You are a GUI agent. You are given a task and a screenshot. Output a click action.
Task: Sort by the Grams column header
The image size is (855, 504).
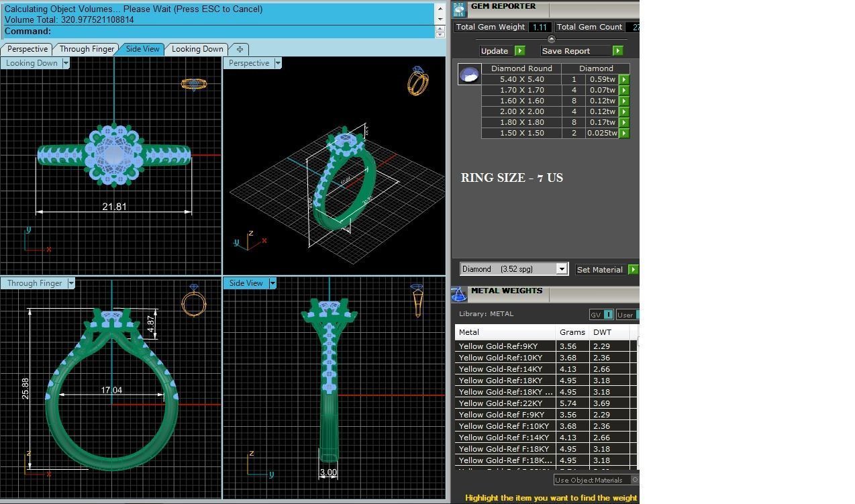tap(572, 332)
